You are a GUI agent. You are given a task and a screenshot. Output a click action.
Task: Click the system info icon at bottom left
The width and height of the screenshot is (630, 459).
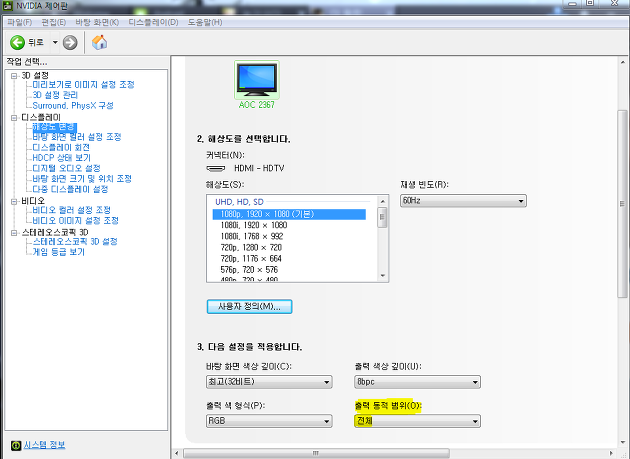16,445
